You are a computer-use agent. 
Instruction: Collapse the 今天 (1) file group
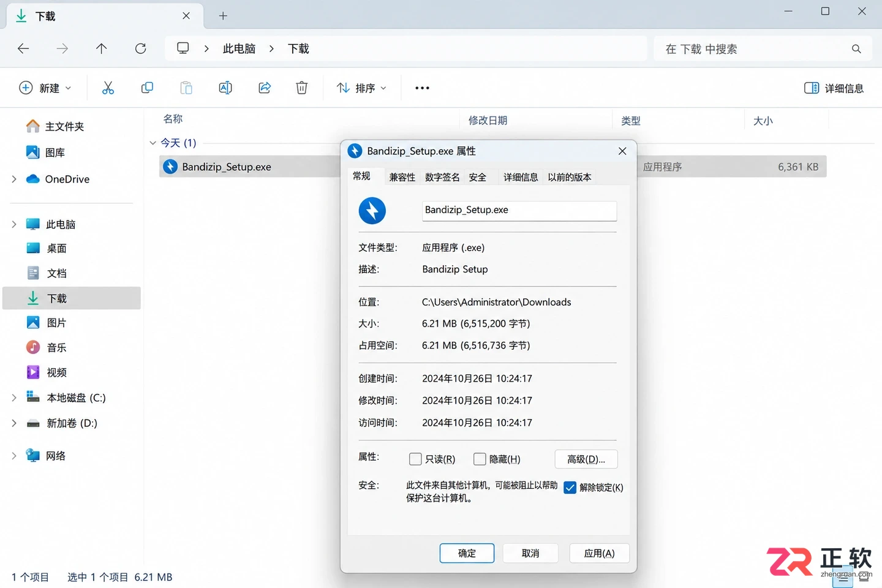(x=153, y=143)
